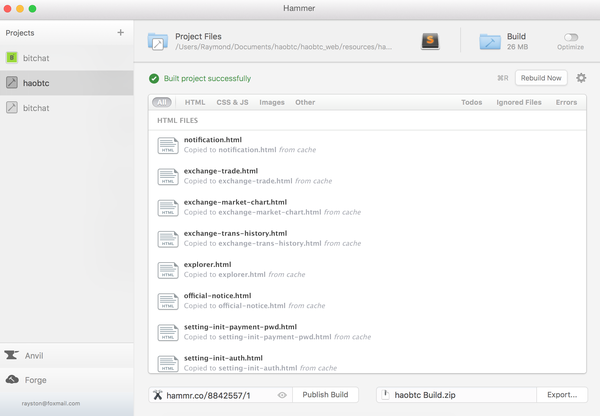The image size is (600, 416).
Task: Open Forge cloud item in sidebar
Action: 67,380
